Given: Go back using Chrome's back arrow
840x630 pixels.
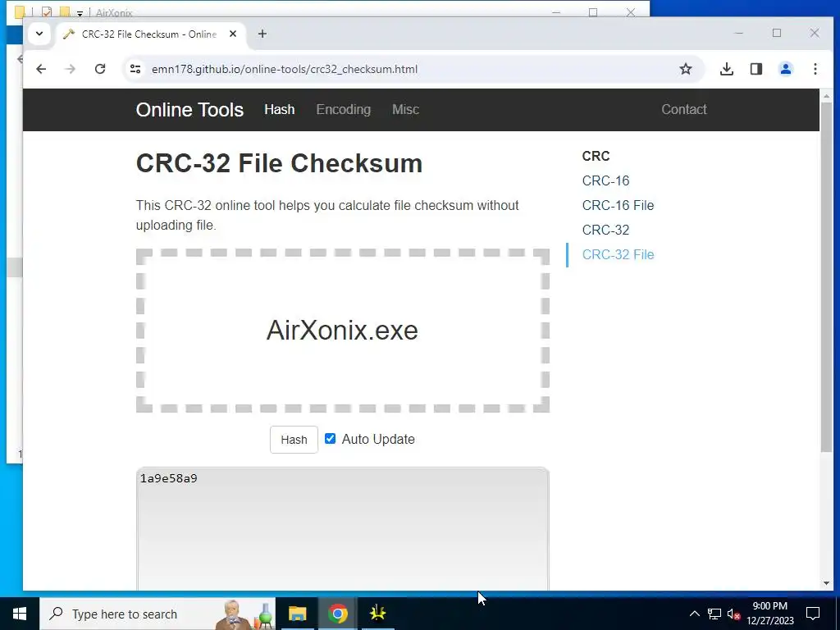Looking at the screenshot, I should pyautogui.click(x=41, y=69).
